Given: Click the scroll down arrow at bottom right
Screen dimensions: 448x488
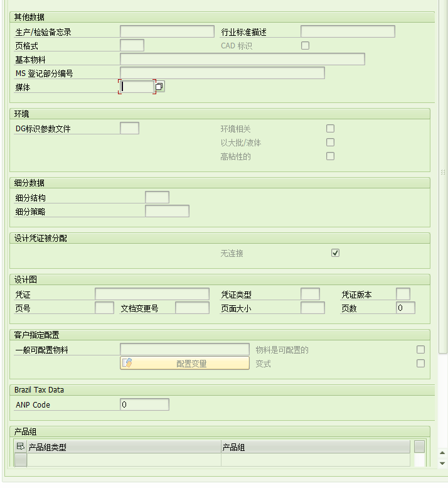Looking at the screenshot, I should tap(442, 463).
